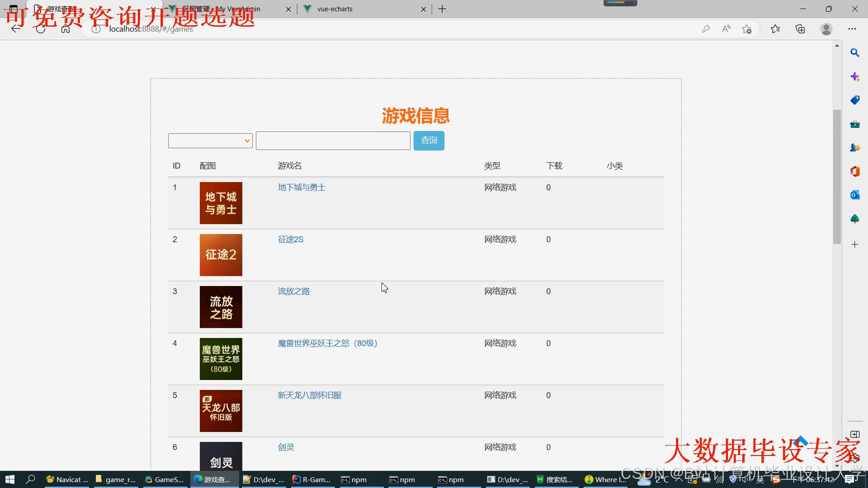
Task: Open Navicat from the taskbar
Action: point(67,479)
